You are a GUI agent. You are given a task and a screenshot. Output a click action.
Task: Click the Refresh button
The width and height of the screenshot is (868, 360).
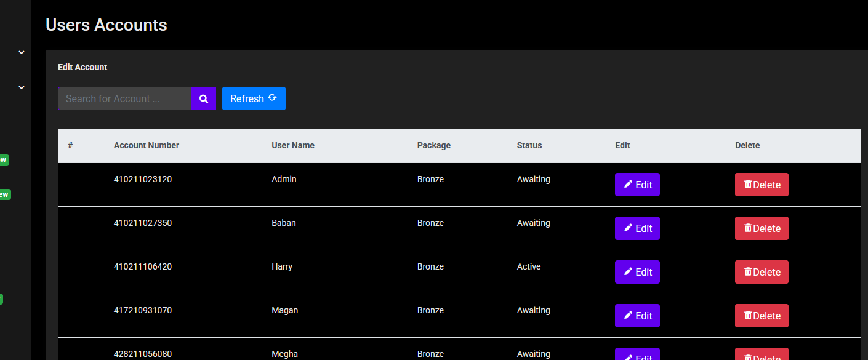coord(254,98)
